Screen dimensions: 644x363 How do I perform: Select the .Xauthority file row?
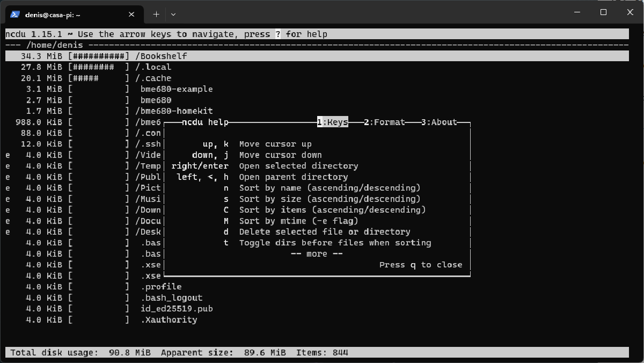[x=317, y=320]
